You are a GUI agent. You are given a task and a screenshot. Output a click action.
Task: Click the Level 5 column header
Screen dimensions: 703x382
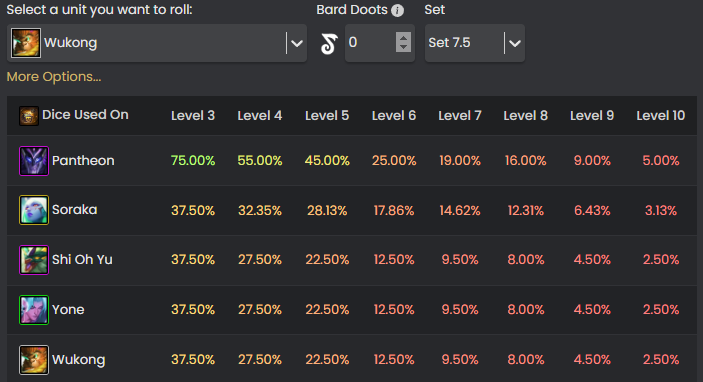(327, 116)
